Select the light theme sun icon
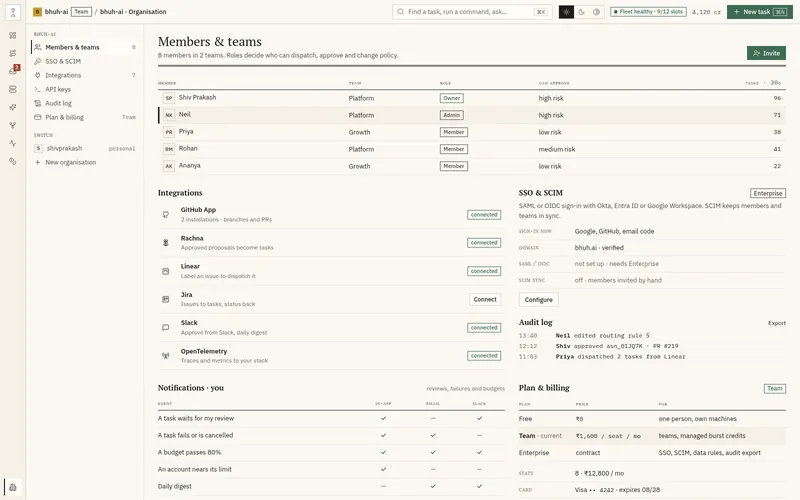 click(x=566, y=12)
